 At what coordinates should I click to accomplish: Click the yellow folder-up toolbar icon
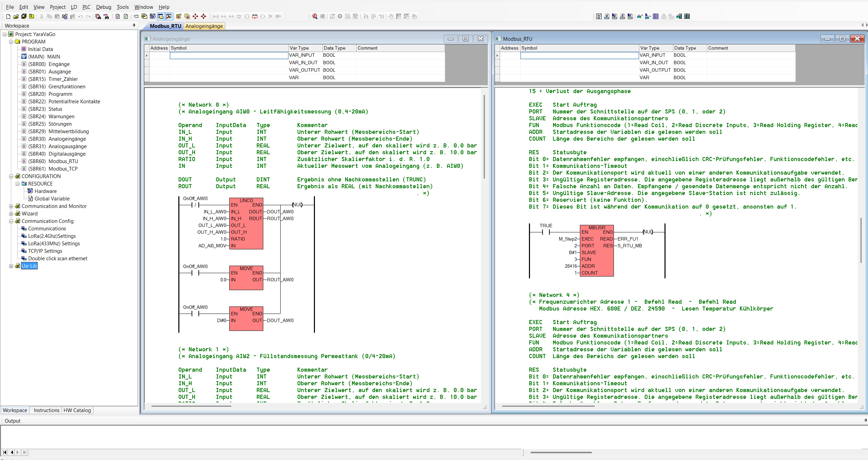(x=32, y=16)
